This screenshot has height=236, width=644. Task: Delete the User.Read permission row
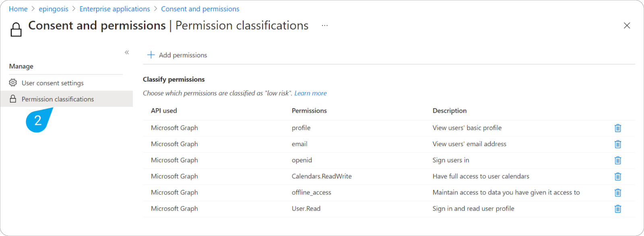618,209
